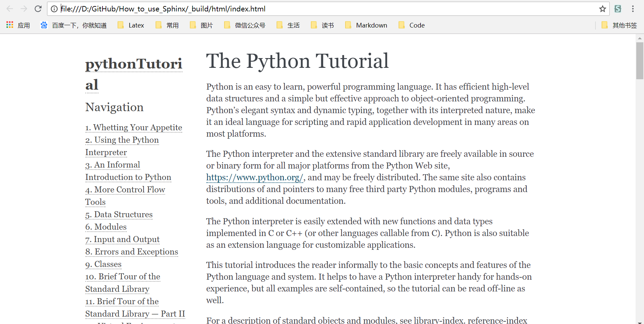Click the browser forward arrow
Image resolution: width=644 pixels, height=324 pixels.
point(24,9)
